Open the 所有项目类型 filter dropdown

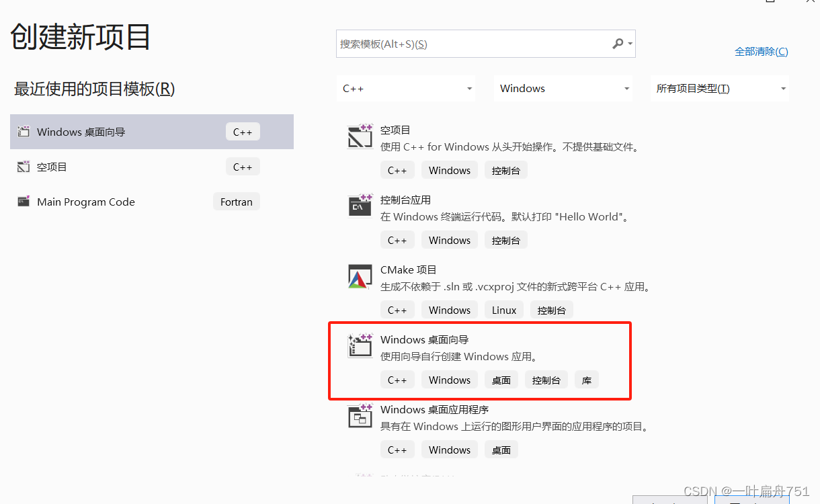[x=720, y=89]
